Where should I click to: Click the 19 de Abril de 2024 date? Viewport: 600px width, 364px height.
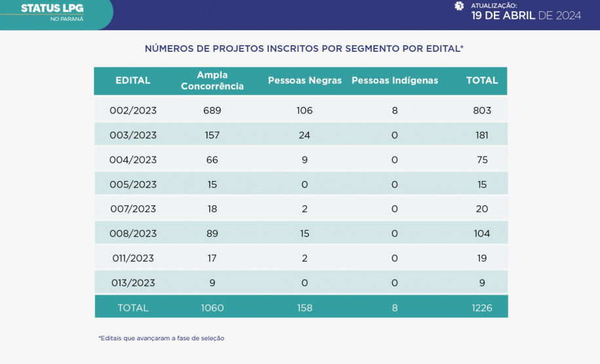point(526,16)
